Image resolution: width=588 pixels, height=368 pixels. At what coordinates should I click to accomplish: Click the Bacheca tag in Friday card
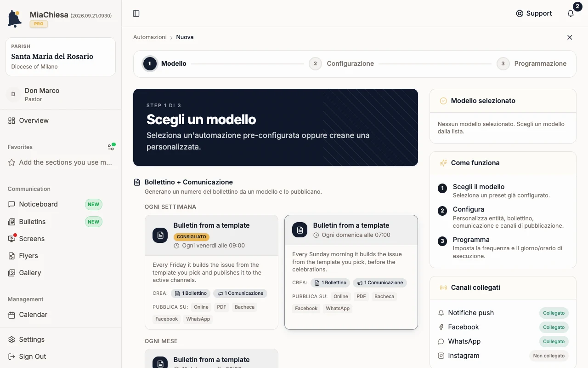pos(245,307)
